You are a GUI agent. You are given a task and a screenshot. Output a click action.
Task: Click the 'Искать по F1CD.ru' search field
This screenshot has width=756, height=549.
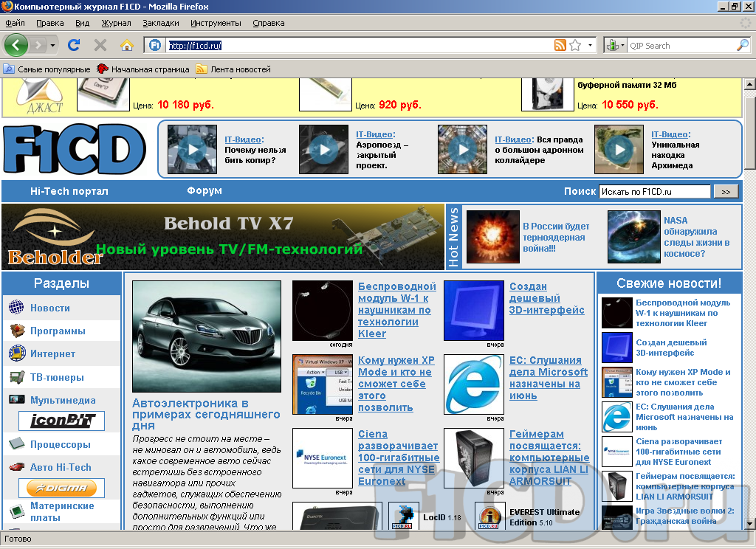click(x=654, y=191)
